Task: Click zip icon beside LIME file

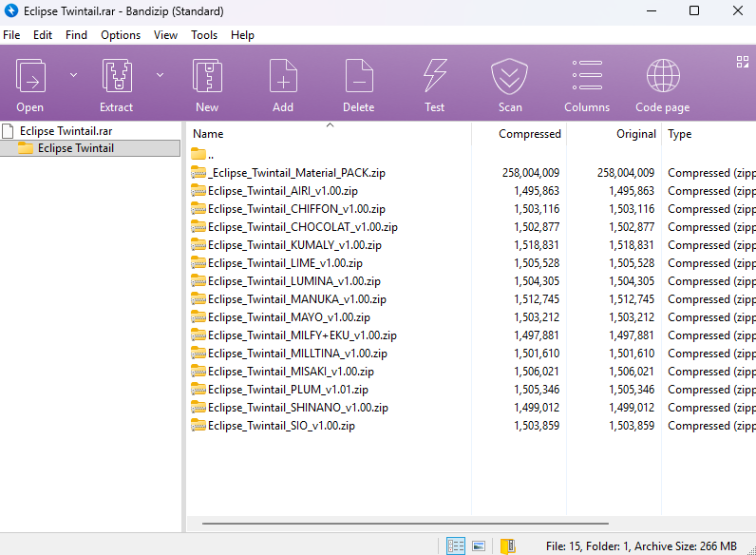Action: coord(198,263)
